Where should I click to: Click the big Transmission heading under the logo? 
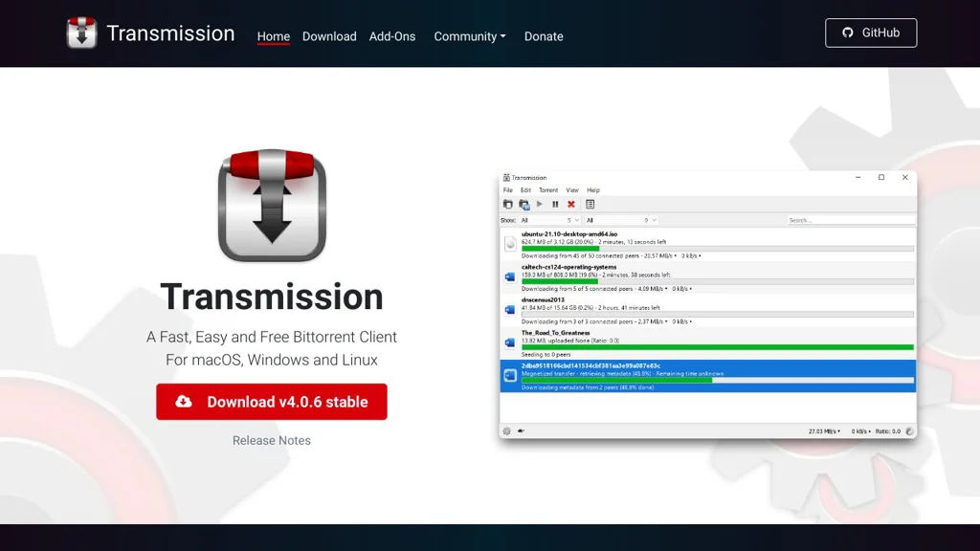click(272, 297)
